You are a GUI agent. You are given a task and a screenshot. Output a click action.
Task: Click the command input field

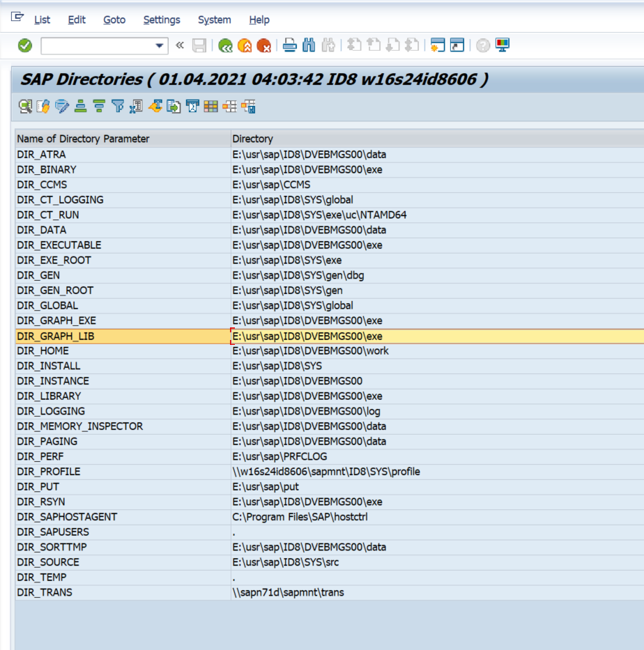point(96,46)
